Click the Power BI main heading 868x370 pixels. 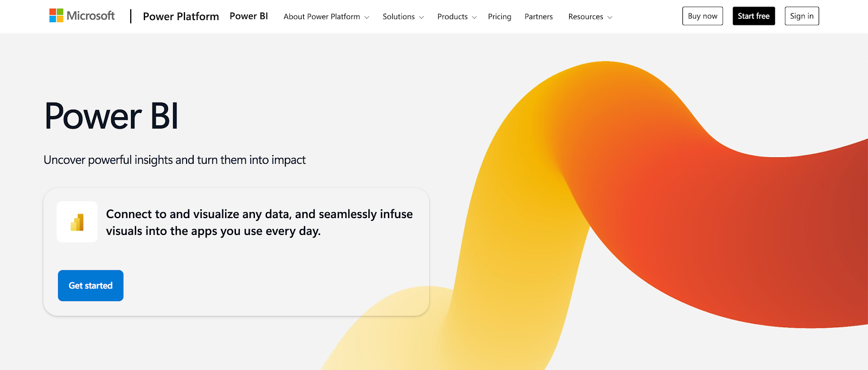111,116
